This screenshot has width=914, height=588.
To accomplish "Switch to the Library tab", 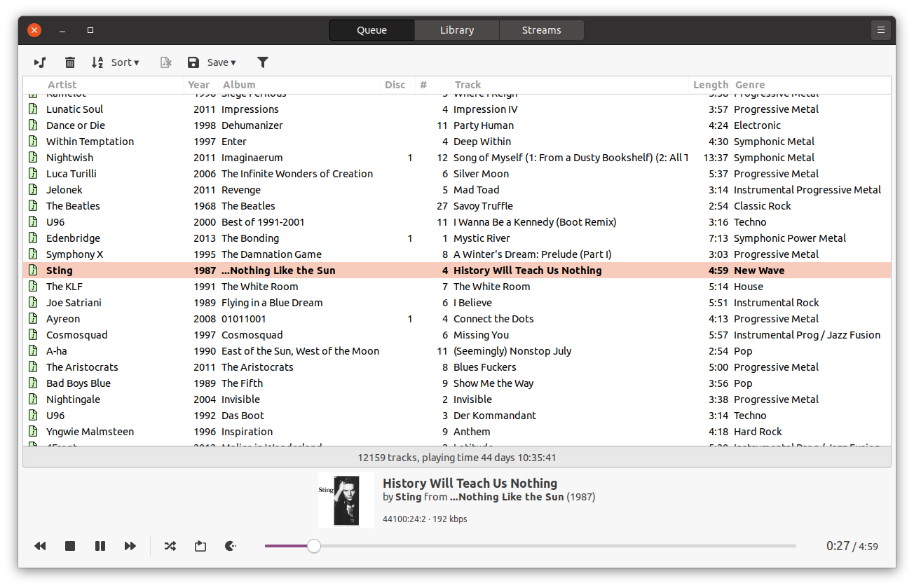I will pyautogui.click(x=457, y=30).
